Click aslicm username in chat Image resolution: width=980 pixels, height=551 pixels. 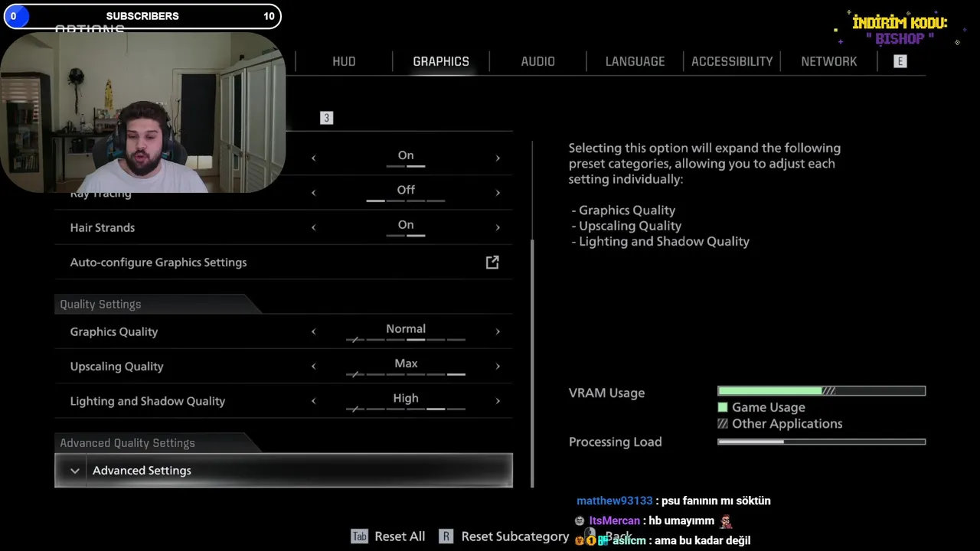click(629, 540)
